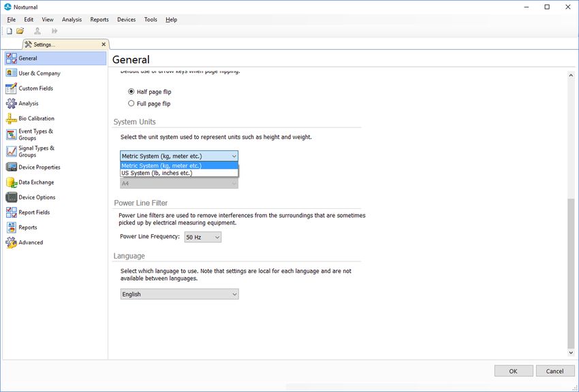Click the forward arrows toolbar icon

click(x=54, y=31)
